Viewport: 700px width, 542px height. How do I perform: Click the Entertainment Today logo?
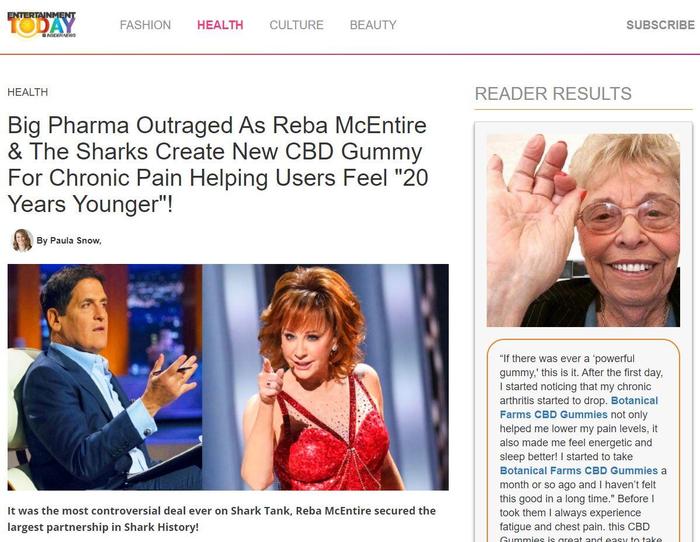[x=42, y=25]
